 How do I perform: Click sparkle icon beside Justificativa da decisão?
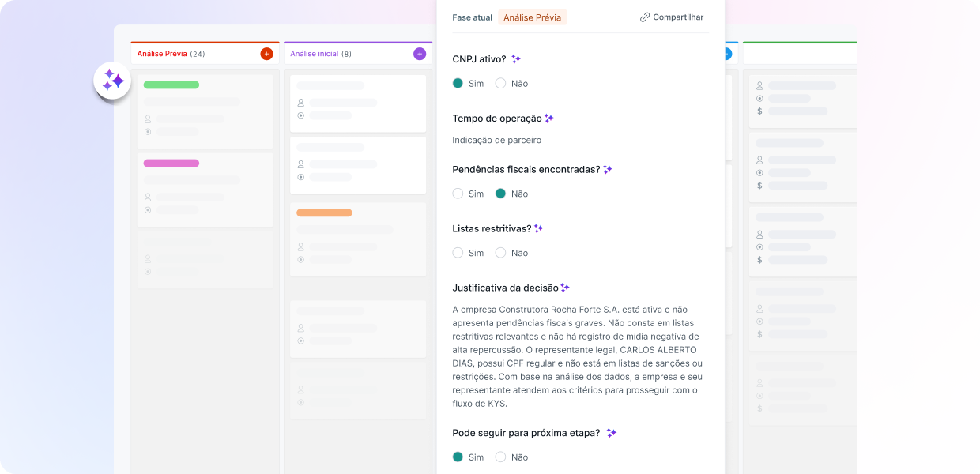pos(565,288)
